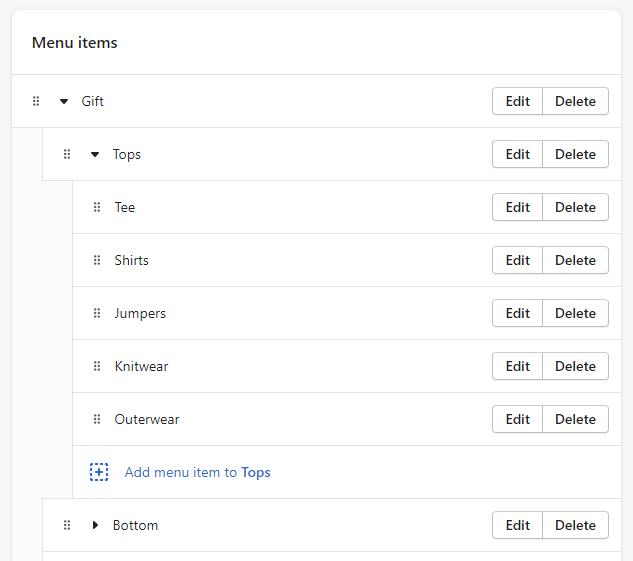Screen dimensions: 633x561
Task: Click the drag handle for Tee
Action: pyautogui.click(x=97, y=207)
